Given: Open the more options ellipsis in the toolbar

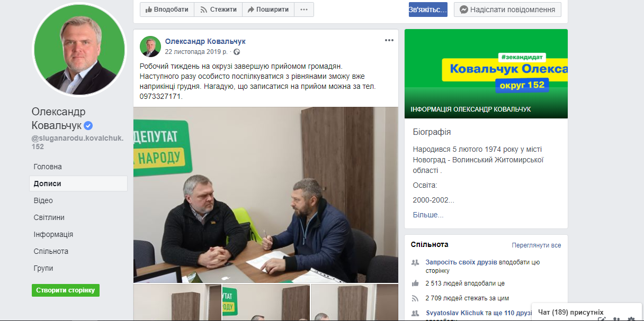Looking at the screenshot, I should pyautogui.click(x=304, y=10).
